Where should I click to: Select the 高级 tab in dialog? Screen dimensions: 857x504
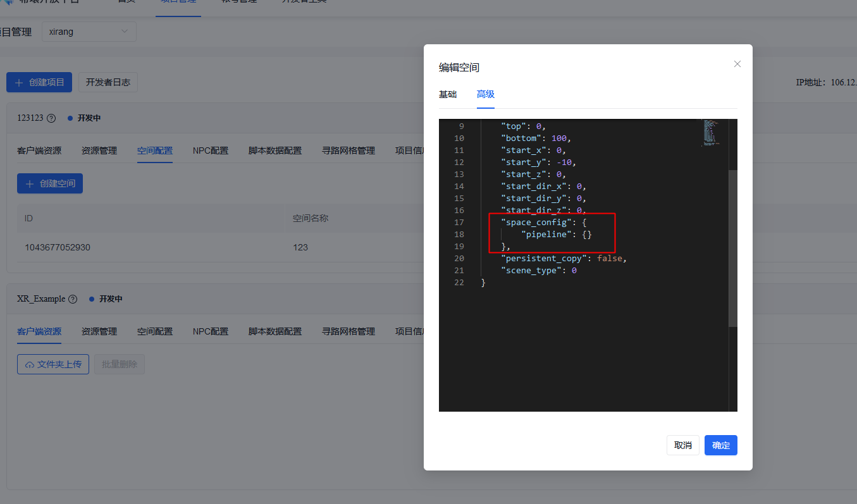486,94
